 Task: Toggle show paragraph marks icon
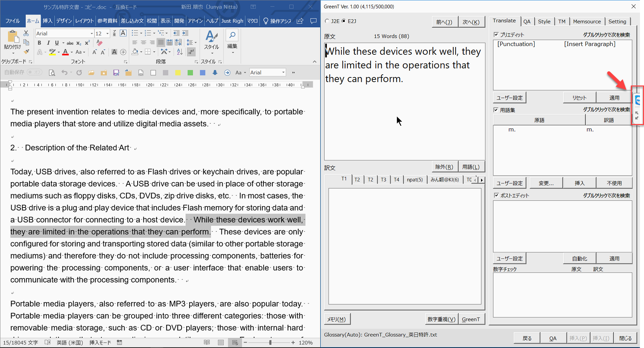(191, 52)
